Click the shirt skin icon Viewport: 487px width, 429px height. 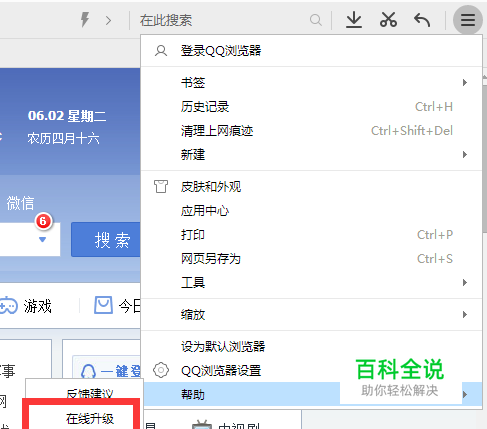[x=161, y=187]
